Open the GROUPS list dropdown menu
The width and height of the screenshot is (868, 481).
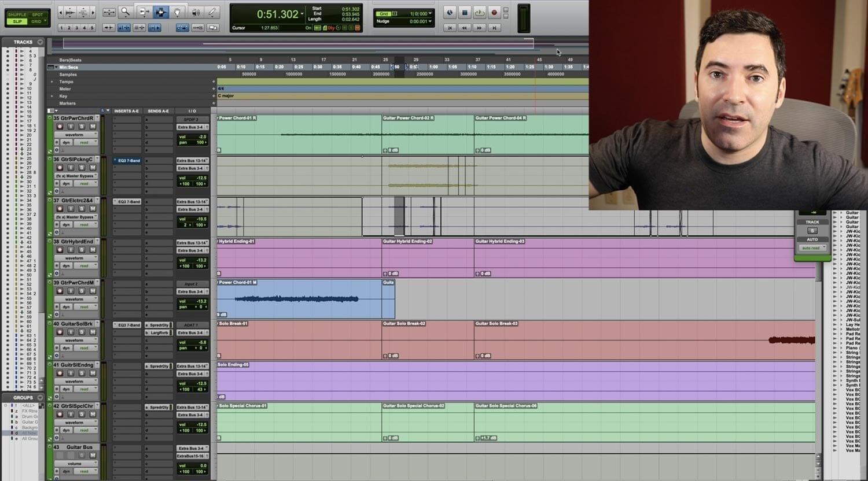coord(40,397)
